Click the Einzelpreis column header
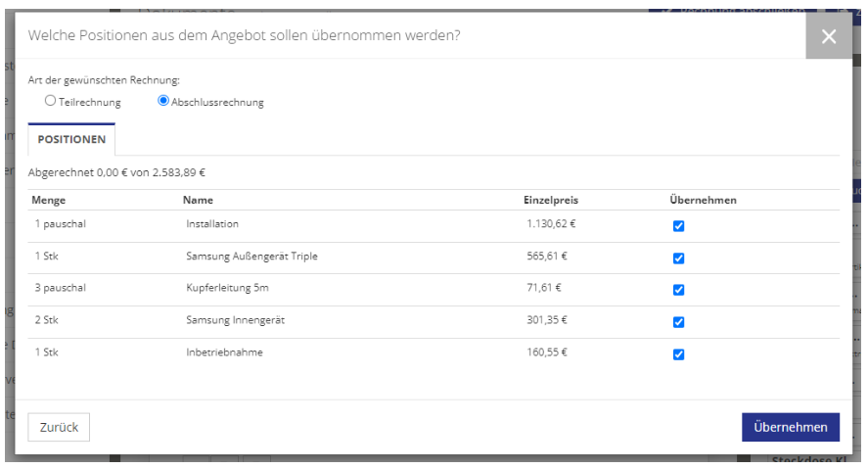This screenshot has width=868, height=469. pyautogui.click(x=551, y=200)
